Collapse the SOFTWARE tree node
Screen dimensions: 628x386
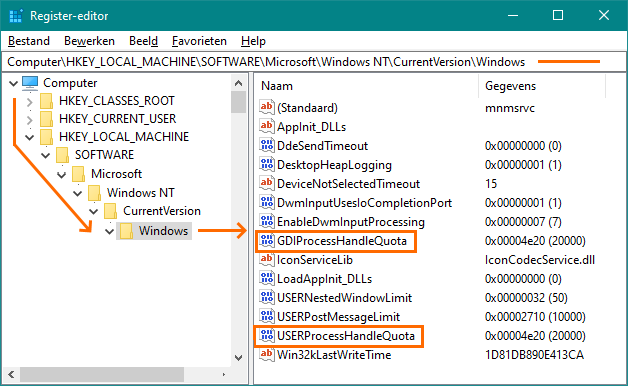tap(46, 155)
